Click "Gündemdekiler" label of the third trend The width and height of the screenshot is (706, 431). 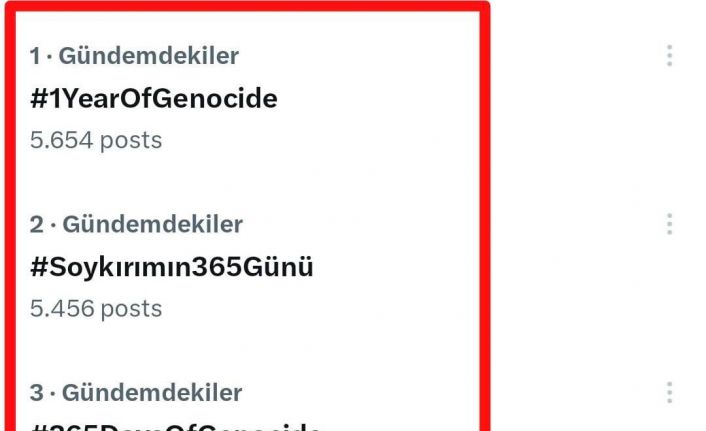coord(151,392)
